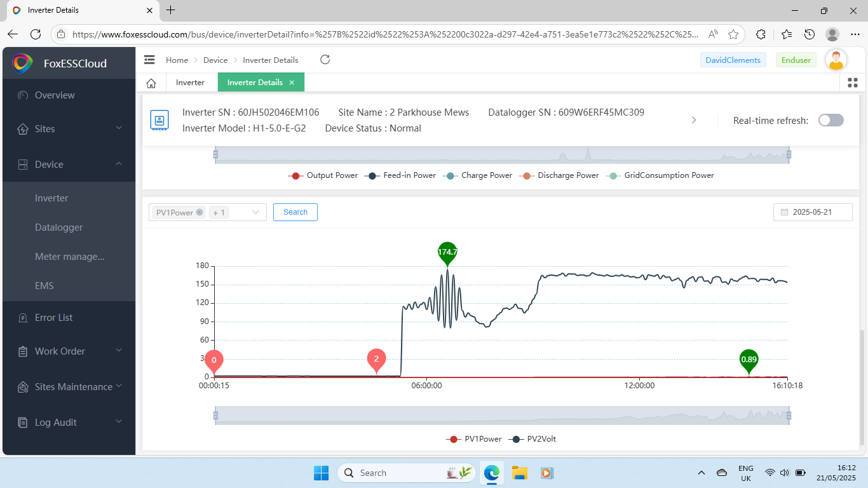Open the 2025-05-21 date picker field
The width and height of the screenshot is (868, 488).
click(812, 212)
